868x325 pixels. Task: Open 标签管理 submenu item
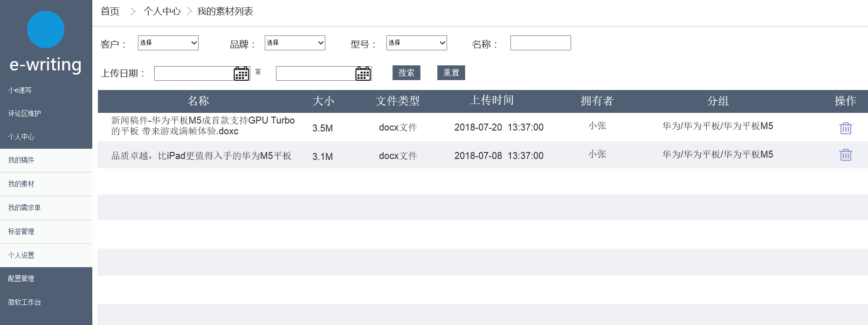[x=46, y=232]
